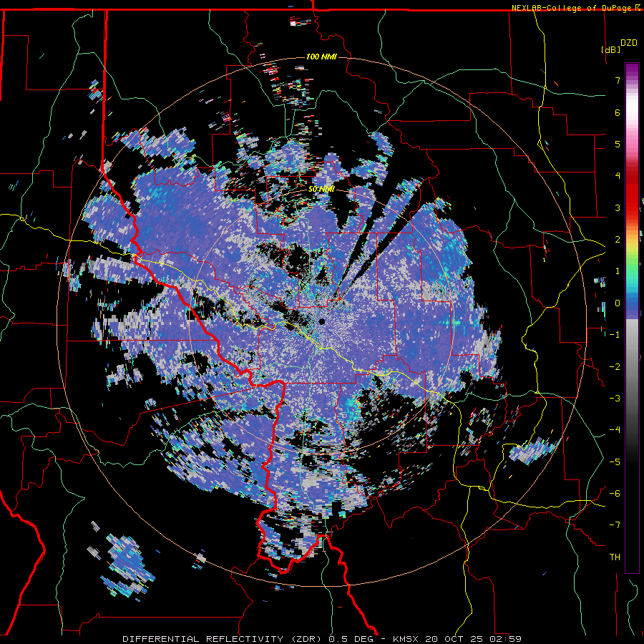
Task: Click the TH label on the legend
Action: [615, 557]
